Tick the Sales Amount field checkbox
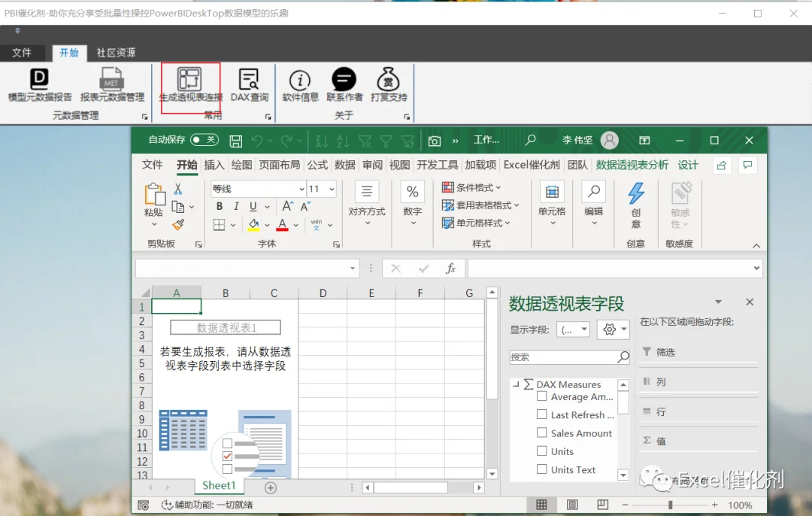Screen dimensions: 812x516 coord(541,433)
